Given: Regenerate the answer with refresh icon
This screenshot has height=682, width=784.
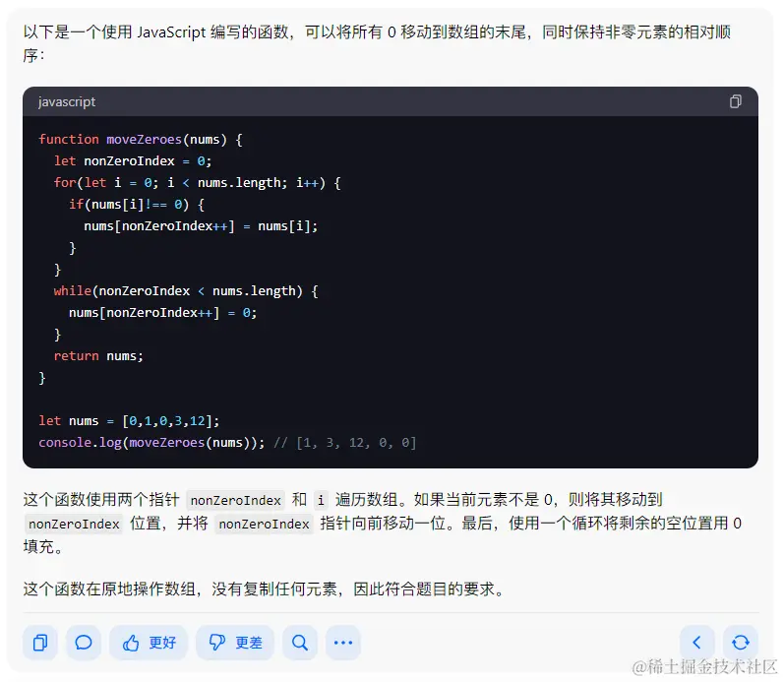Looking at the screenshot, I should pyautogui.click(x=741, y=642).
